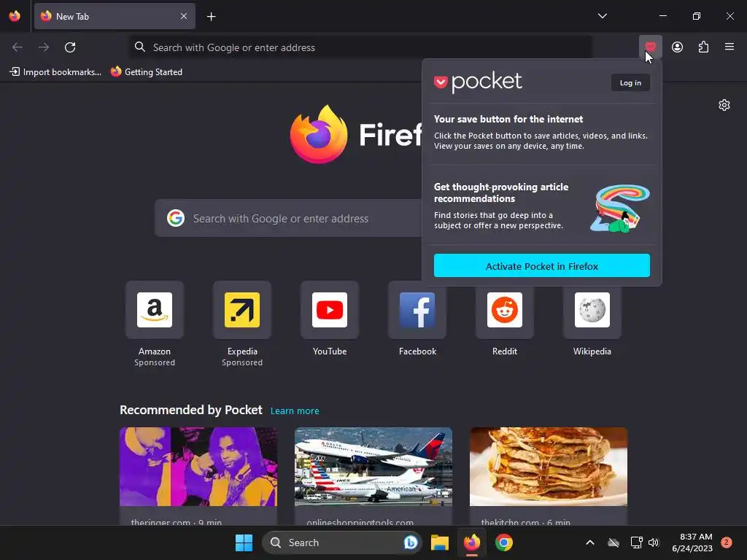Expand the list all tabs chevron
The width and height of the screenshot is (747, 560).
pos(602,16)
